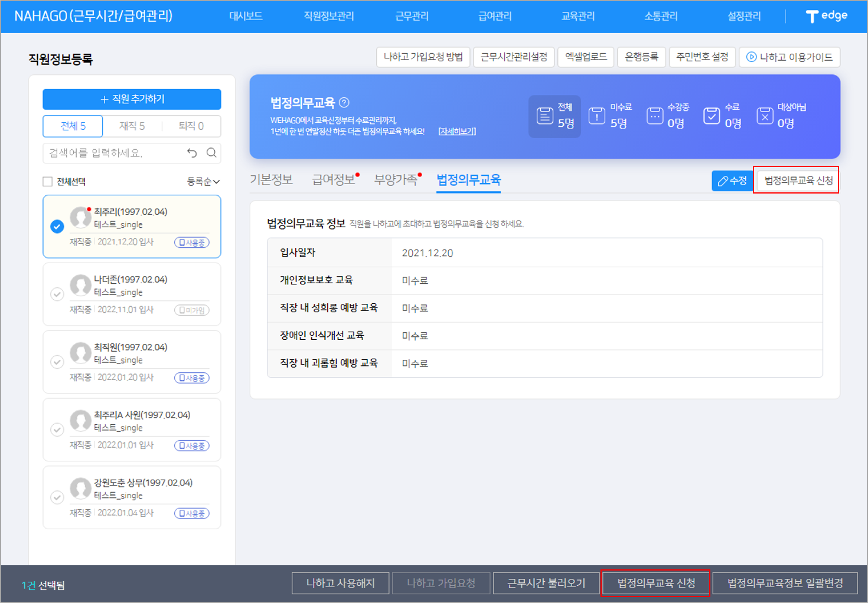Screen dimensions: 868x603
Task: Click 최직원's profile avatar
Action: click(80, 353)
